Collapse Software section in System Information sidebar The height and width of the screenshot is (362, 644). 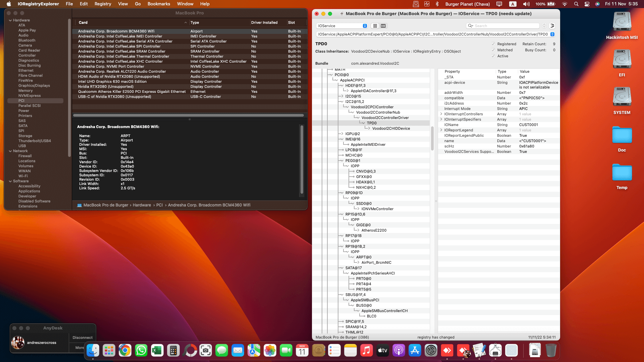10,181
